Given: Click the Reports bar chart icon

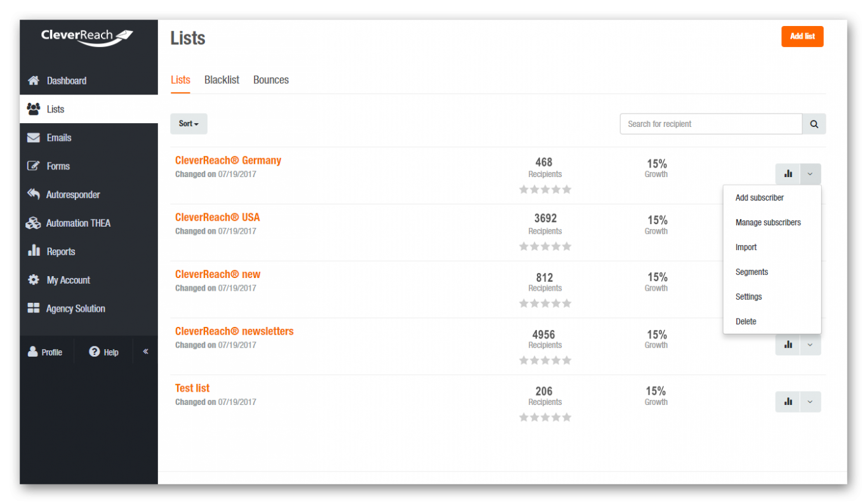Looking at the screenshot, I should pos(34,251).
